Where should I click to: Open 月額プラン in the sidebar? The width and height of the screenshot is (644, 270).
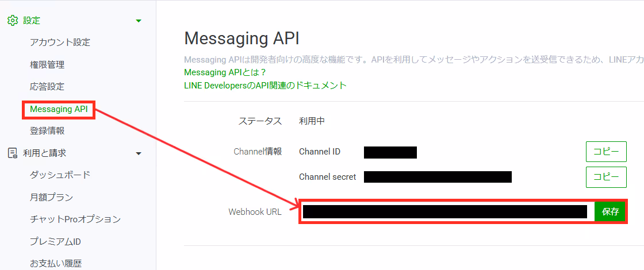51,198
